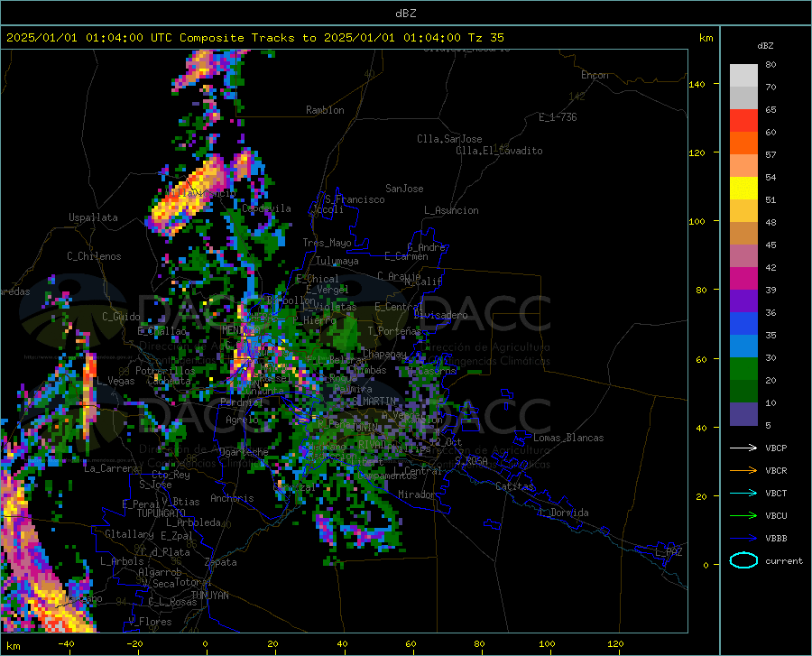Screen dimensions: 812x656
Task: Click the cyan VBCT arrow legend icon
Action: click(743, 493)
